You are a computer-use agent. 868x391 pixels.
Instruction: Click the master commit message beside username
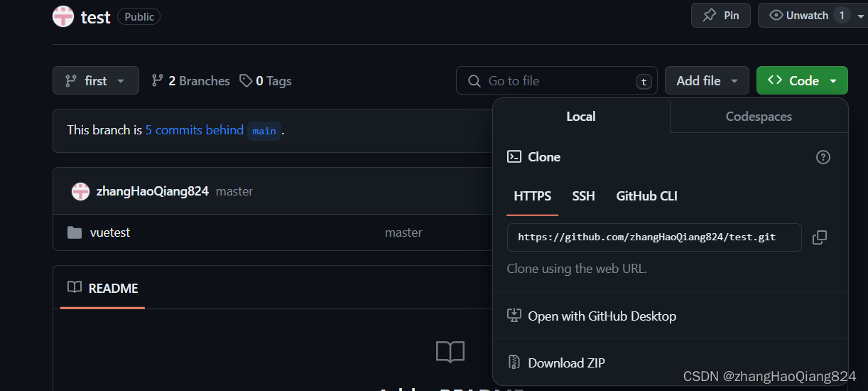[234, 191]
